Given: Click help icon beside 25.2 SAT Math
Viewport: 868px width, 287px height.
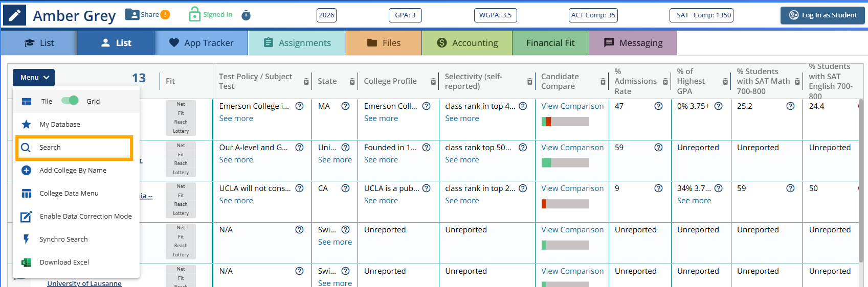Looking at the screenshot, I should tap(790, 106).
